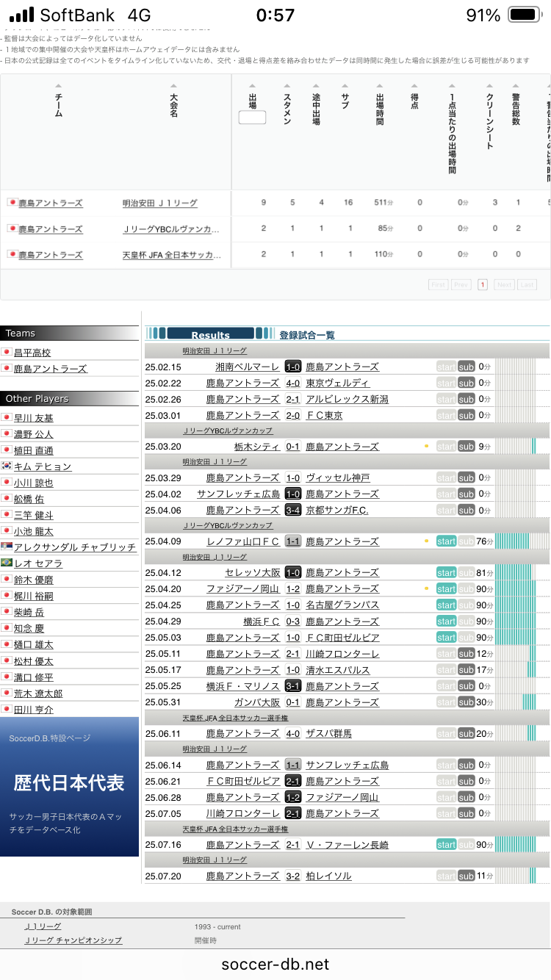Sort the table by the 得点 column
This screenshot has height=980, width=551.
[414, 96]
